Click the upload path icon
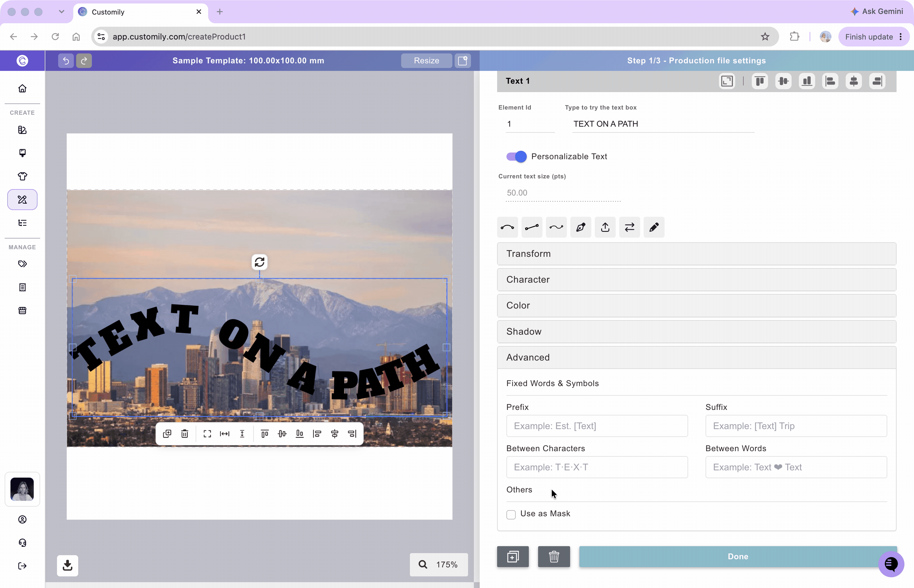Image resolution: width=914 pixels, height=588 pixels. (x=605, y=227)
